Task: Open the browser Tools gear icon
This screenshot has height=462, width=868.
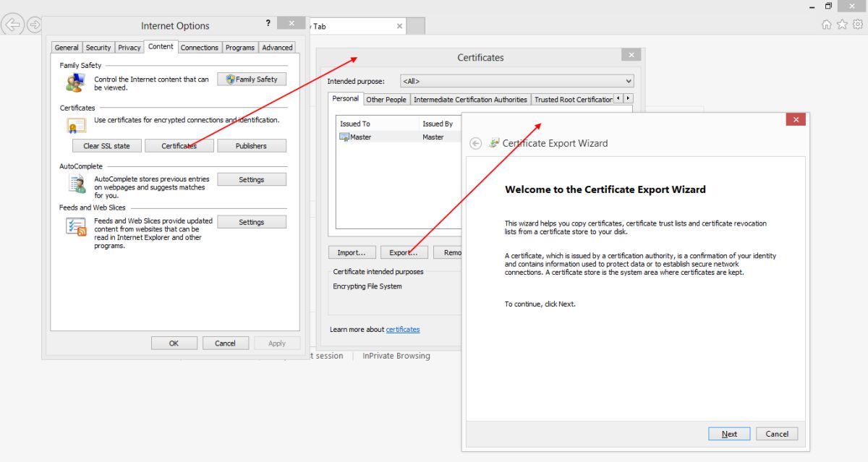Action: tap(857, 25)
